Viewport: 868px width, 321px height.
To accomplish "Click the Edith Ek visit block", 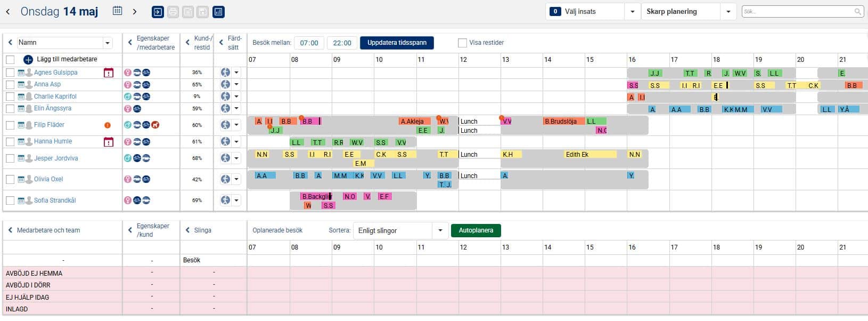I will coord(577,155).
